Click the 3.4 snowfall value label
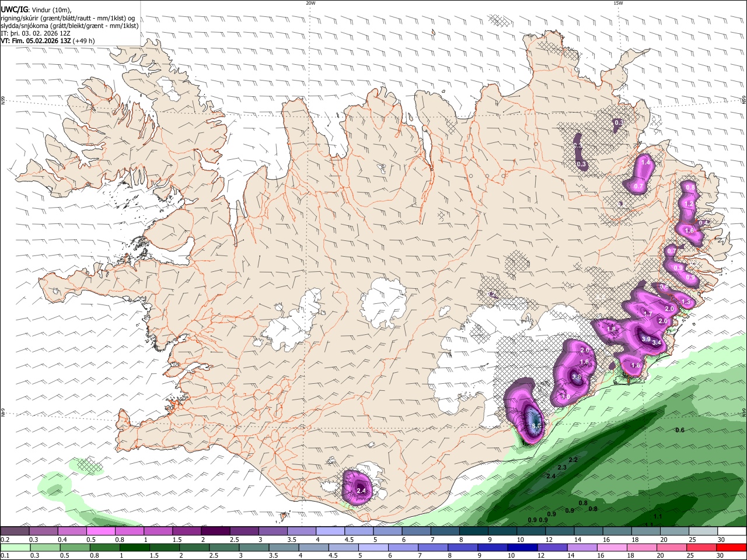 (657, 342)
